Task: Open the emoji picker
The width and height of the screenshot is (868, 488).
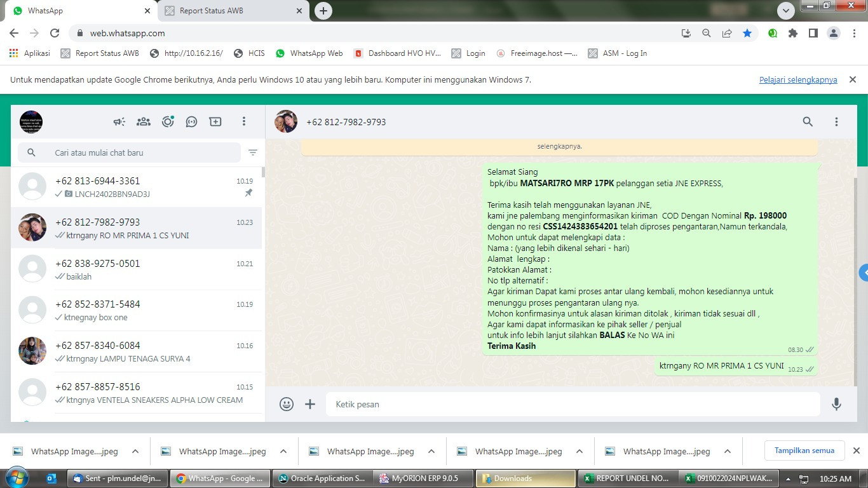Action: (x=287, y=404)
